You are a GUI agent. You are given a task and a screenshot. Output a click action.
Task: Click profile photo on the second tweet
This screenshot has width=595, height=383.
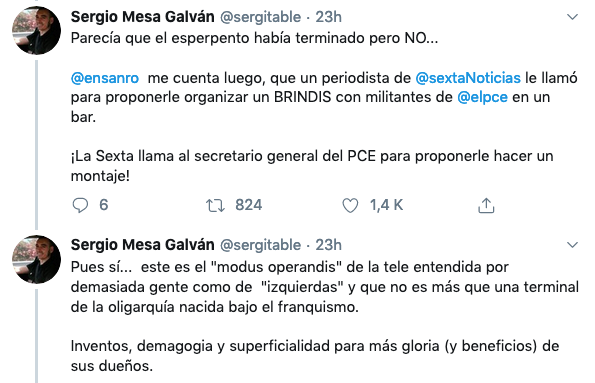click(x=36, y=260)
